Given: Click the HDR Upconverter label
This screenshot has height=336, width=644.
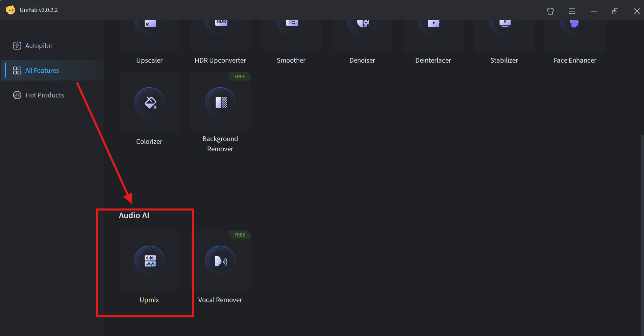Looking at the screenshot, I should 220,60.
